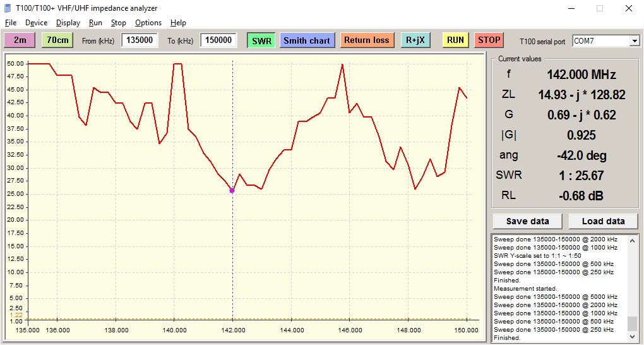Switch to the R+jX display
This screenshot has height=345, width=644.
pos(415,40)
